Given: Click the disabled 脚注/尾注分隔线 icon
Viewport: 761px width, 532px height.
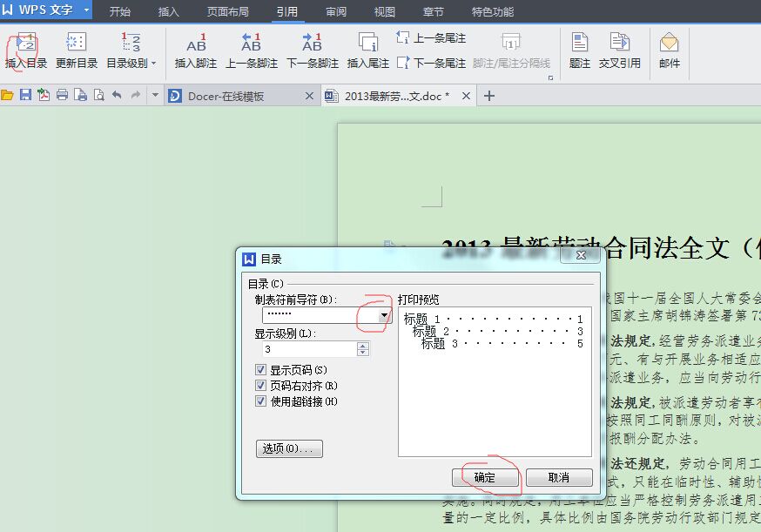Looking at the screenshot, I should [511, 43].
